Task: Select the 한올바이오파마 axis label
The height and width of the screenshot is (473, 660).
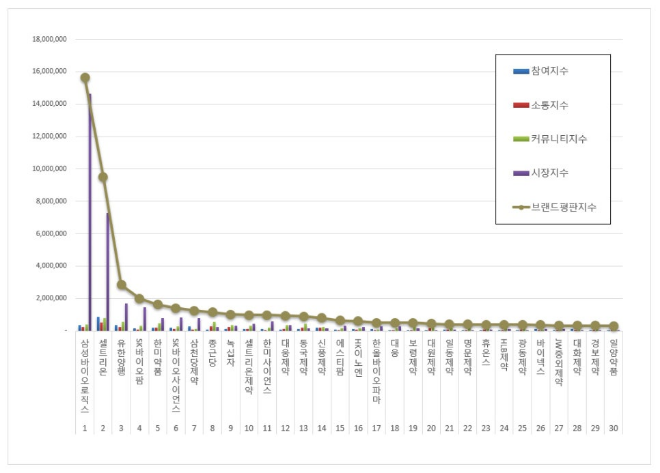Action: (x=376, y=370)
